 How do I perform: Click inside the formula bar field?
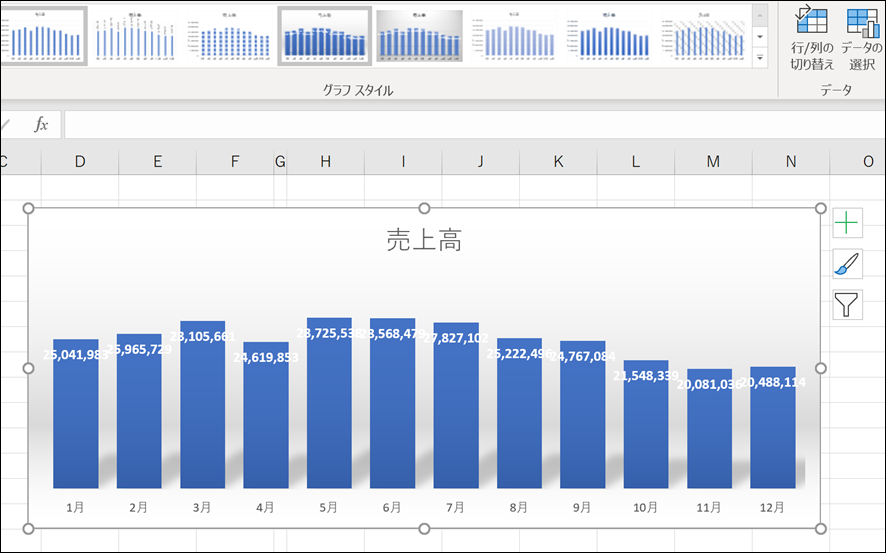(x=475, y=124)
